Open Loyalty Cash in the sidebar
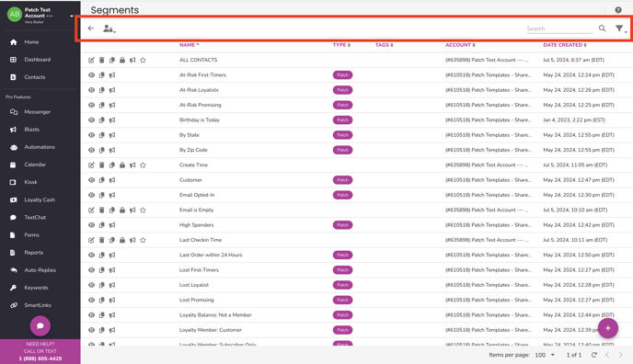The image size is (633, 364). (x=40, y=200)
